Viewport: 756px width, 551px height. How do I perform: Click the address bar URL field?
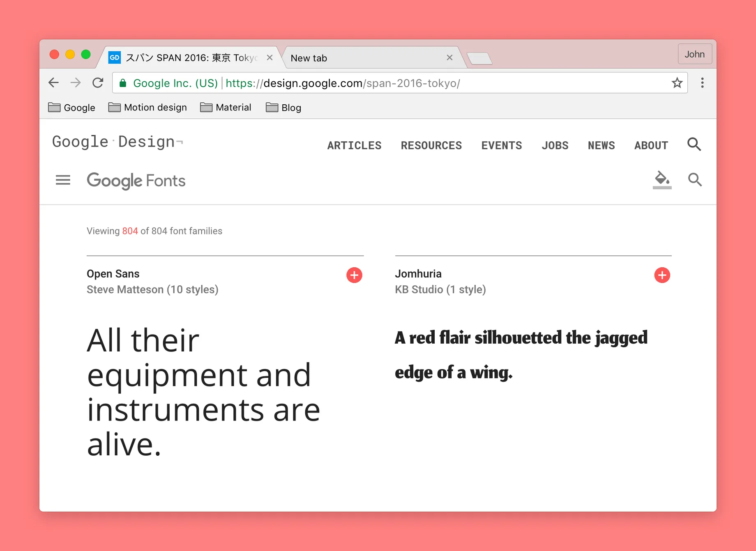tap(400, 83)
